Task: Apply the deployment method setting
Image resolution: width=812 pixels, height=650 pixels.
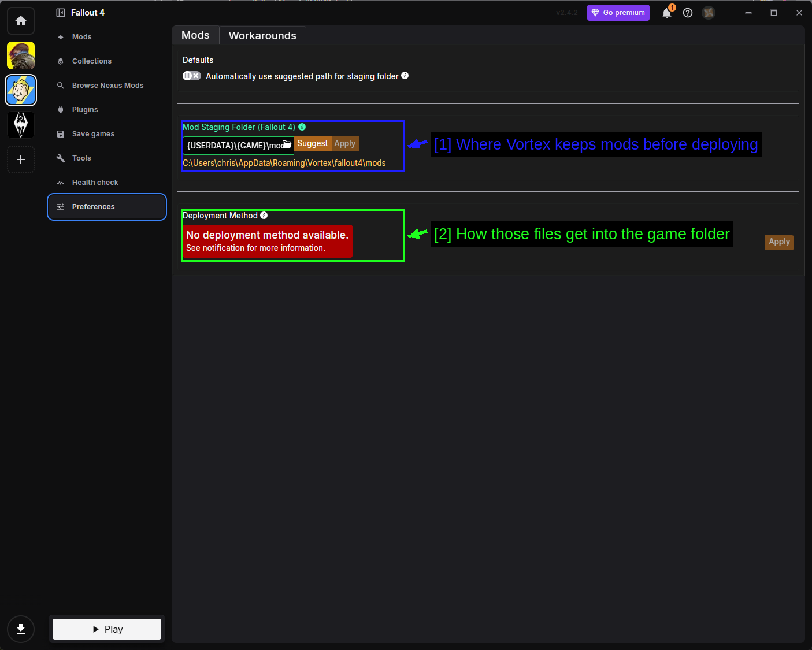Action: coord(780,242)
